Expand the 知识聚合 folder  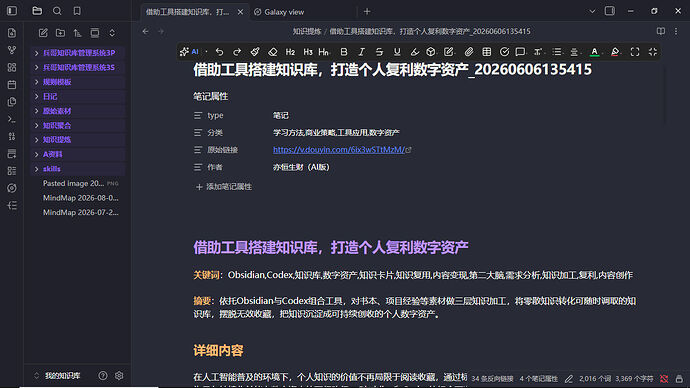pyautogui.click(x=78, y=125)
